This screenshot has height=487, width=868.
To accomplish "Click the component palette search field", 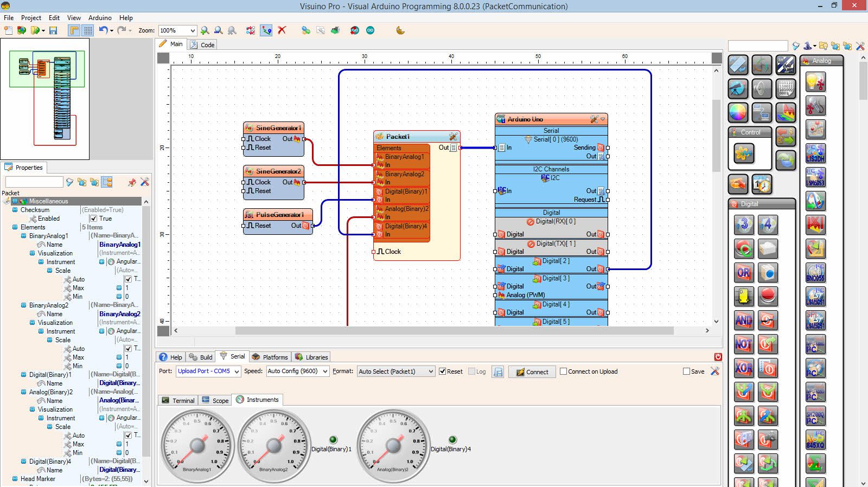I will click(758, 46).
